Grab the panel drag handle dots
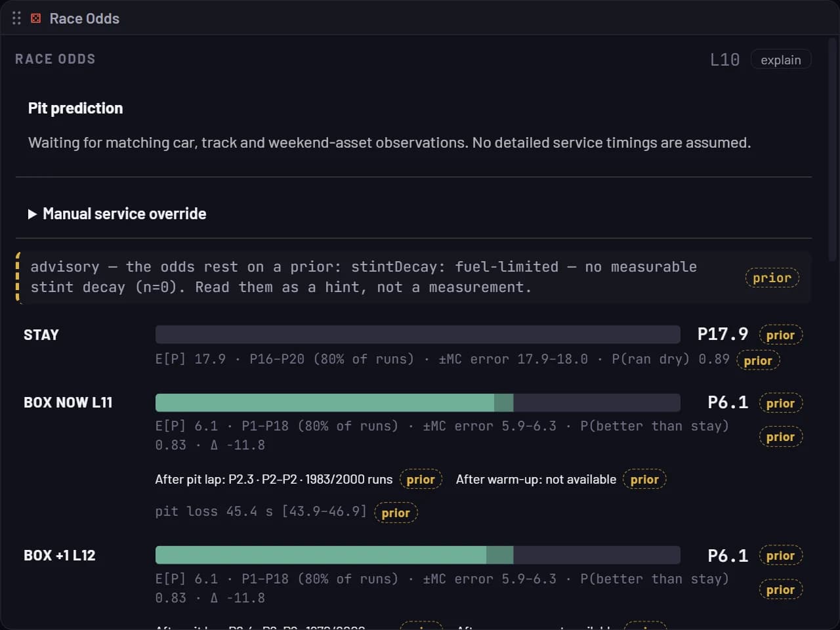 (16, 18)
